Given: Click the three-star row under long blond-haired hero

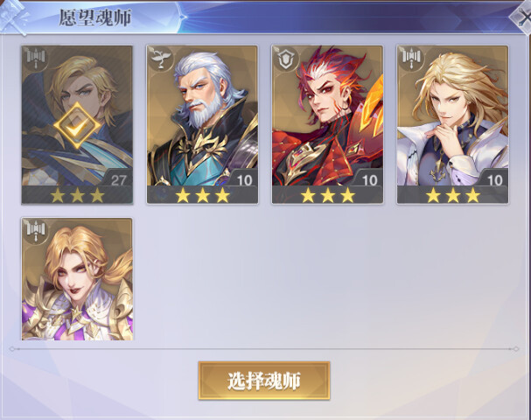Looking at the screenshot, I should [x=453, y=195].
